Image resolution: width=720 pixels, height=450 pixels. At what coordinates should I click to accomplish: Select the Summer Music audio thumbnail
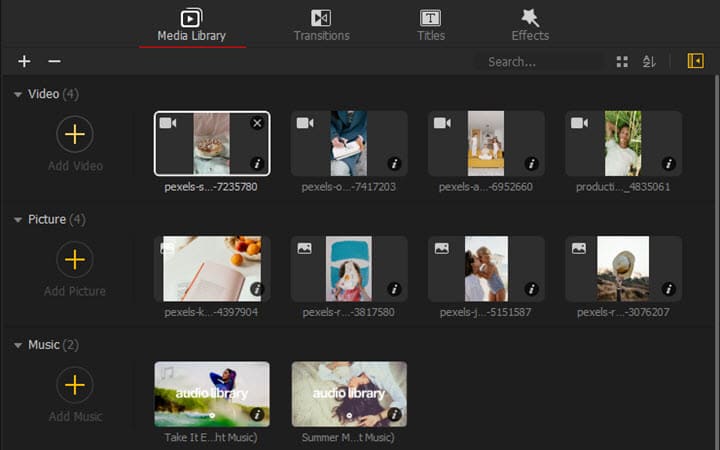click(x=349, y=394)
